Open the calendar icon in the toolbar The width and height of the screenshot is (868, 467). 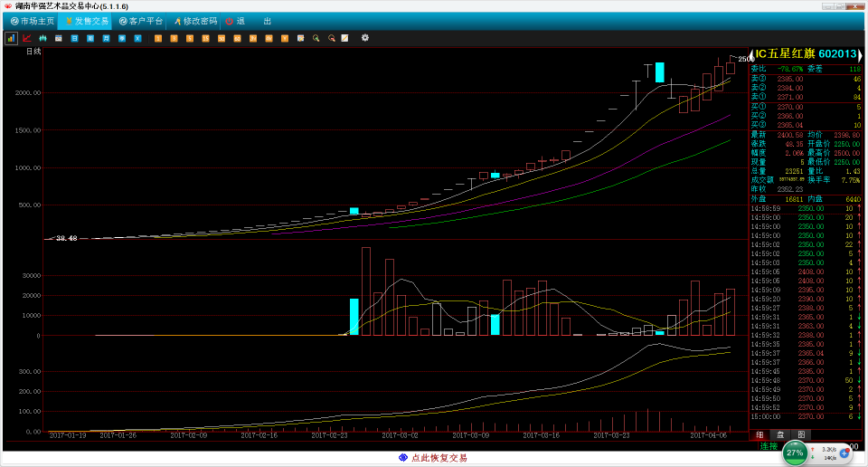coord(58,38)
